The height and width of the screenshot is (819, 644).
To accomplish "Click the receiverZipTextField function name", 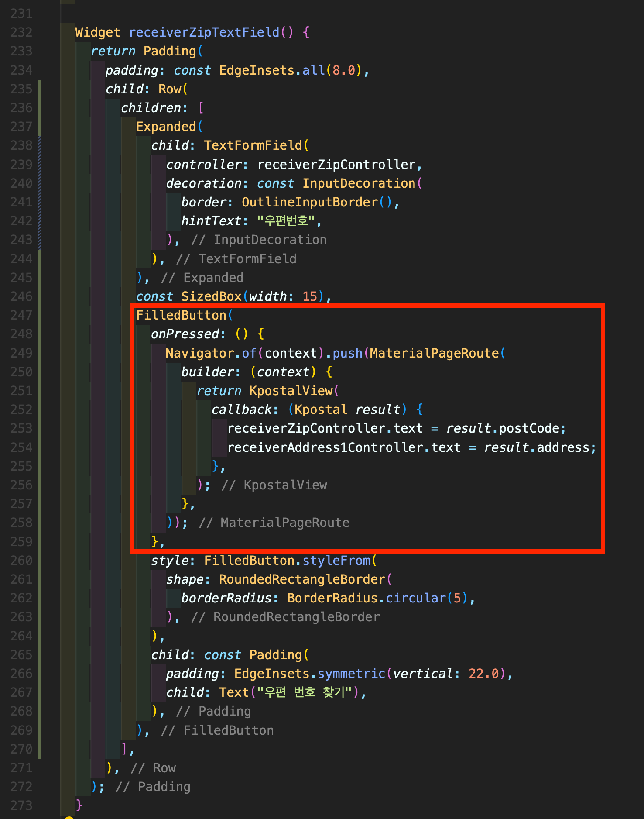I will tap(204, 32).
